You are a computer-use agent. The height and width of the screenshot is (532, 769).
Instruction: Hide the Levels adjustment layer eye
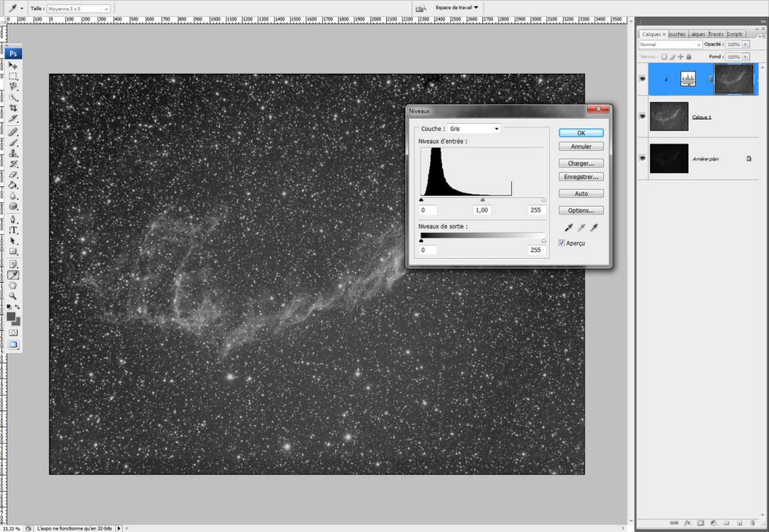(x=642, y=78)
